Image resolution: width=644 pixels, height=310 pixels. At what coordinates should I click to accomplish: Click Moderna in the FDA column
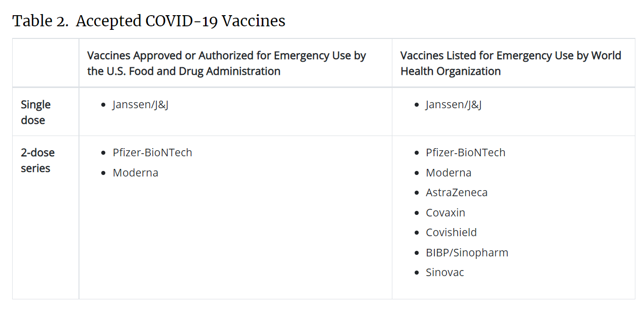(136, 172)
